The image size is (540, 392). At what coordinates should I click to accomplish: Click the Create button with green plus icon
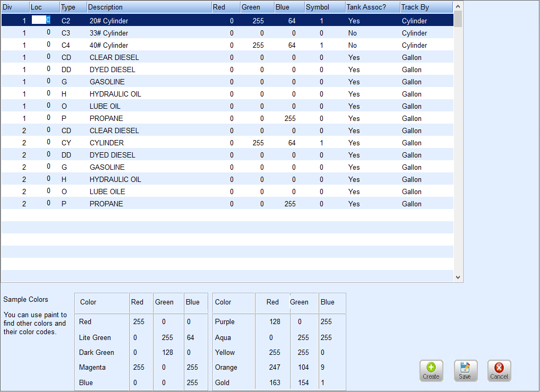431,371
